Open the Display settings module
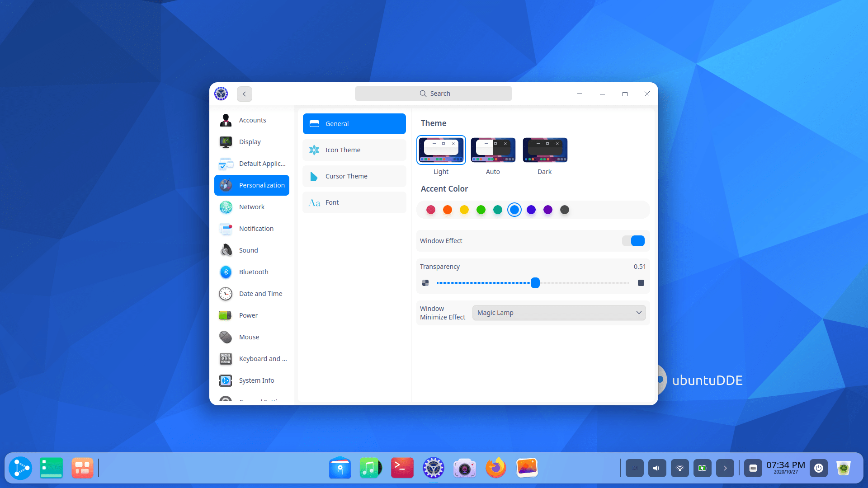The height and width of the screenshot is (488, 868). [252, 142]
